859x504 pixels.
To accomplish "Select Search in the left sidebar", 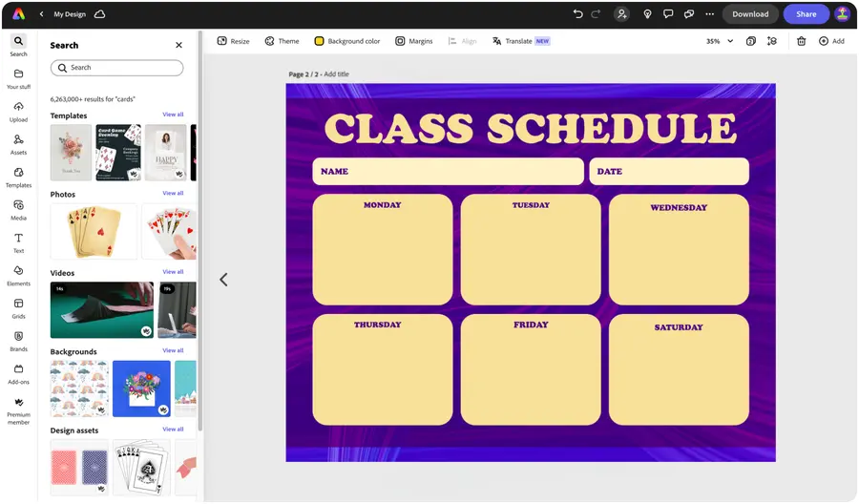I will (19, 46).
